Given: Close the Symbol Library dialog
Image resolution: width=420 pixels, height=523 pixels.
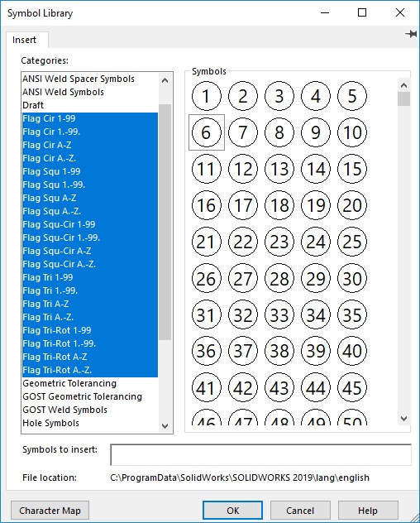Looking at the screenshot, I should [x=400, y=12].
